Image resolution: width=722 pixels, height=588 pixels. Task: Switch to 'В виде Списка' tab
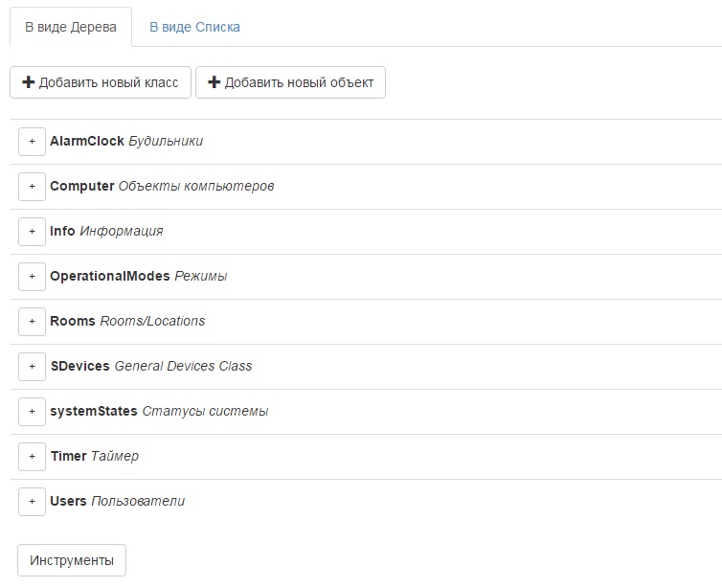[x=194, y=27]
